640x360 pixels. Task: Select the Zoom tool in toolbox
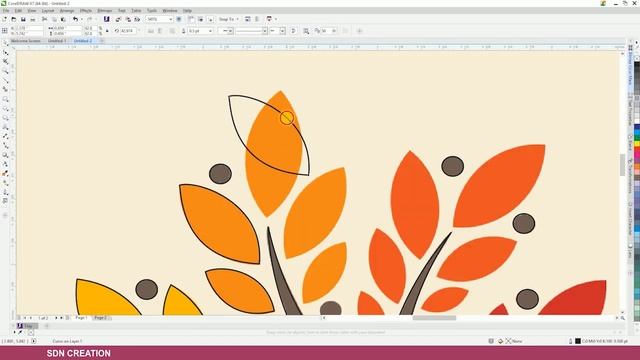pos(5,71)
